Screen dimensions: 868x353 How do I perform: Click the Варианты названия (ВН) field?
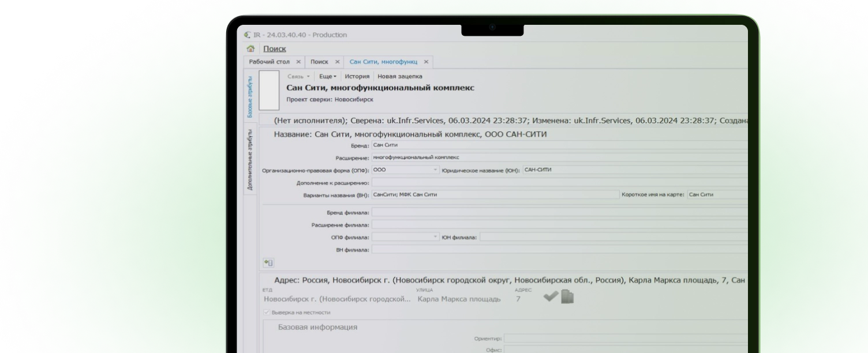[495, 195]
